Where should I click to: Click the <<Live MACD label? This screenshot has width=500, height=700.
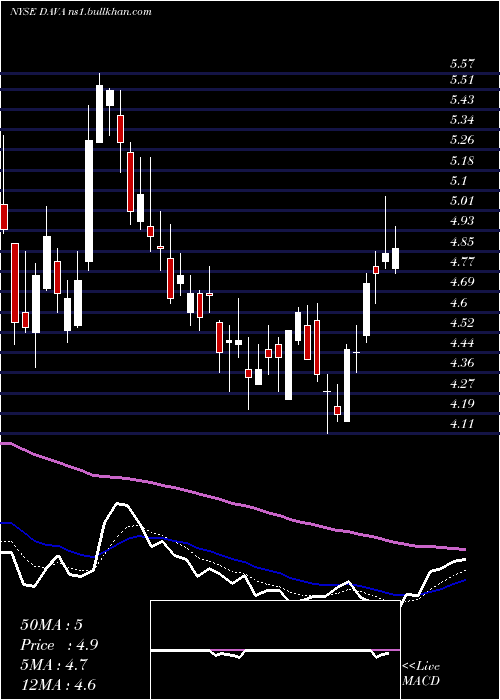tap(421, 674)
